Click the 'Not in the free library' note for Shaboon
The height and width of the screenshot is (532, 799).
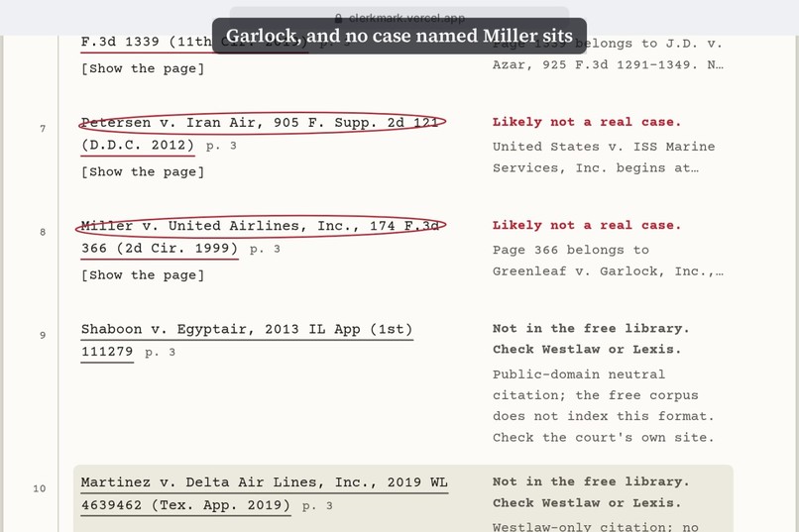tap(591, 339)
